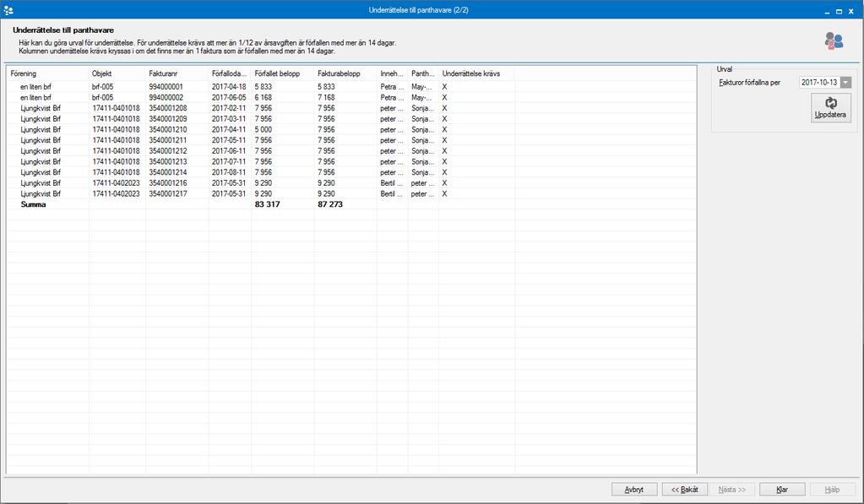The image size is (864, 504).
Task: Click due date 2017-06-05
Action: (x=229, y=97)
